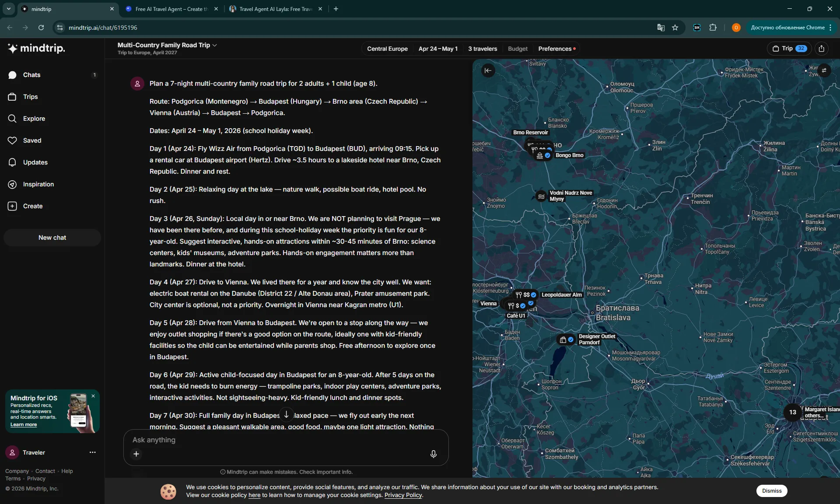Click the mindtrip logo
The width and height of the screenshot is (840, 504).
(36, 48)
